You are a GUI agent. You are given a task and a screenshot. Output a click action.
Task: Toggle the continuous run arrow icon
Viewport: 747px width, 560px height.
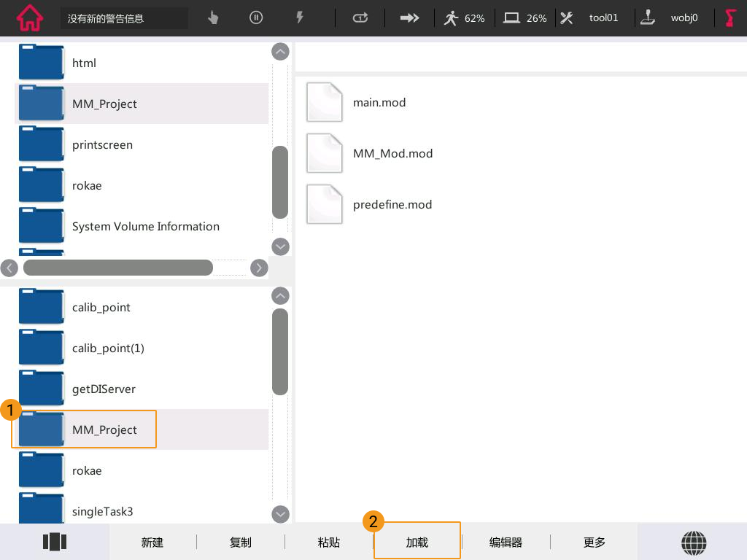pos(410,18)
